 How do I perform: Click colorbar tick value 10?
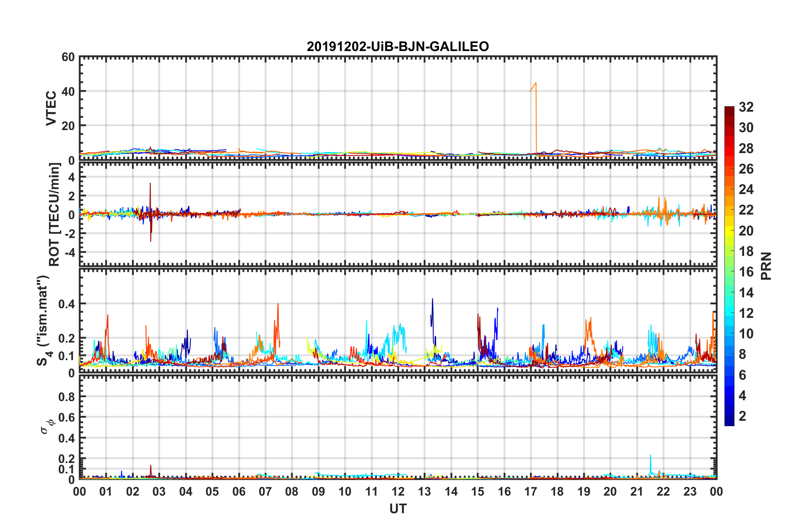click(x=746, y=333)
